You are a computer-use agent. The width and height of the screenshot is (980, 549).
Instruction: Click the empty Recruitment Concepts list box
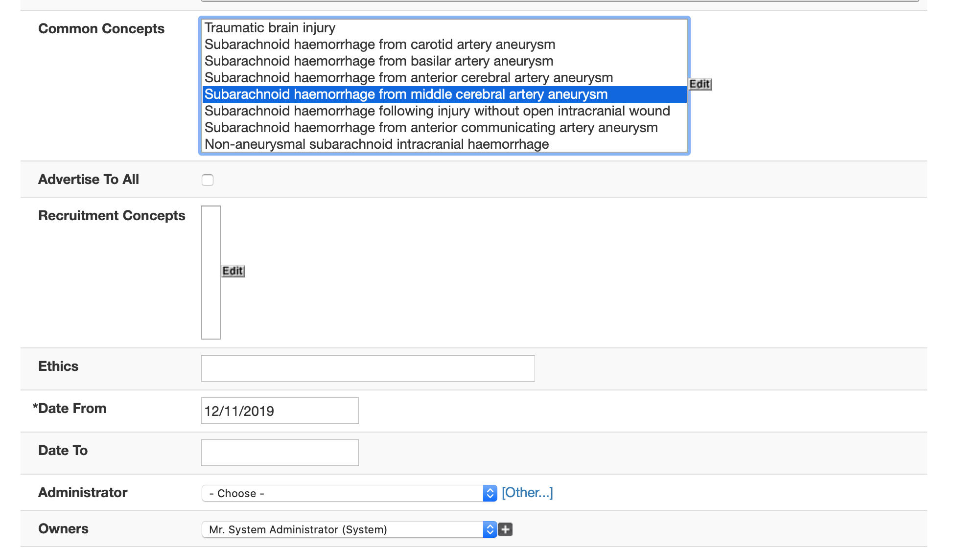(x=211, y=272)
